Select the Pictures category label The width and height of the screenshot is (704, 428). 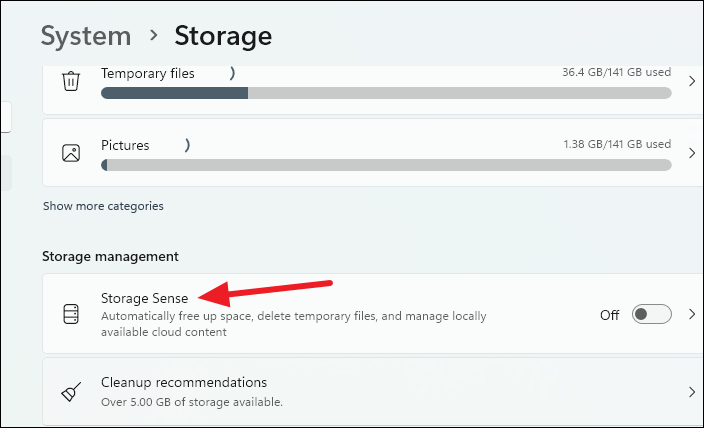(x=125, y=145)
